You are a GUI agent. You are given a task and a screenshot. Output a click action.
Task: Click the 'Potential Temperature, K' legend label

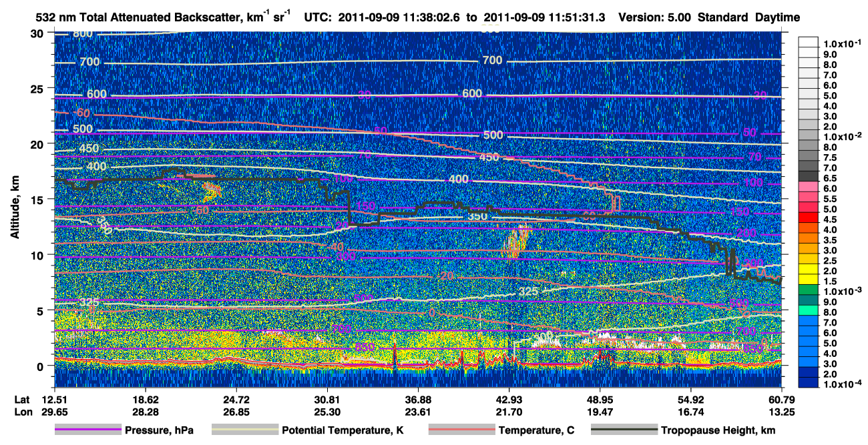point(343,430)
